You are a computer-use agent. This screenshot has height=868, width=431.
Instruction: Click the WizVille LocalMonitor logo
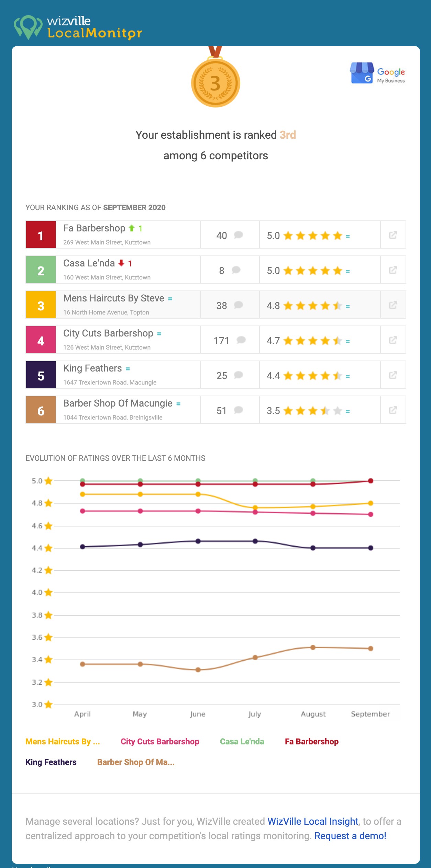[78, 27]
